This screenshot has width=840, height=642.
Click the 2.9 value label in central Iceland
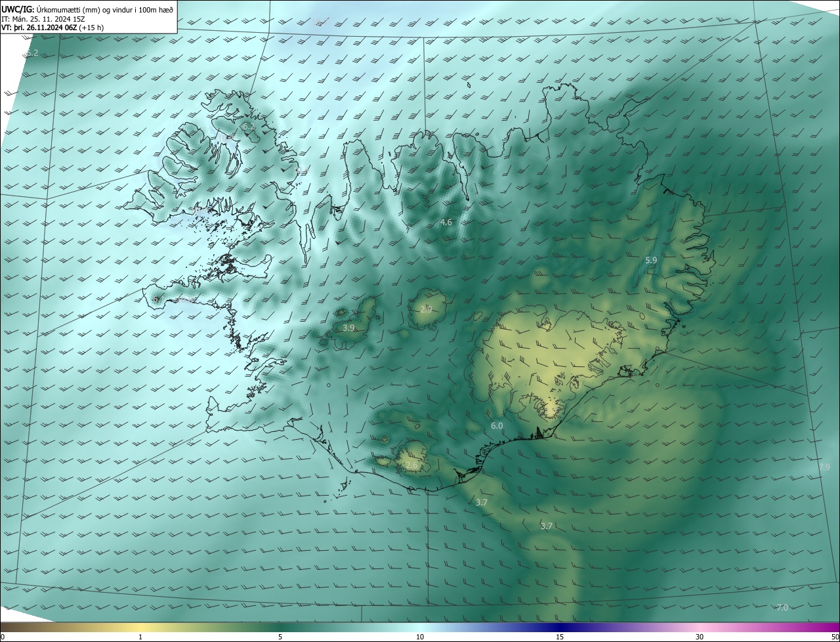(x=426, y=309)
